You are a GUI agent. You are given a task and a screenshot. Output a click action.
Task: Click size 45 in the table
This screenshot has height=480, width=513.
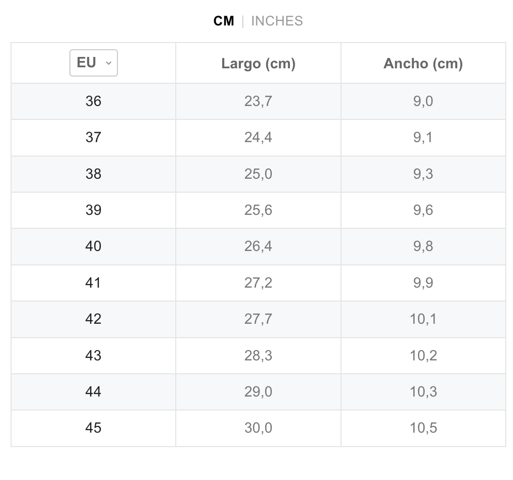point(93,428)
